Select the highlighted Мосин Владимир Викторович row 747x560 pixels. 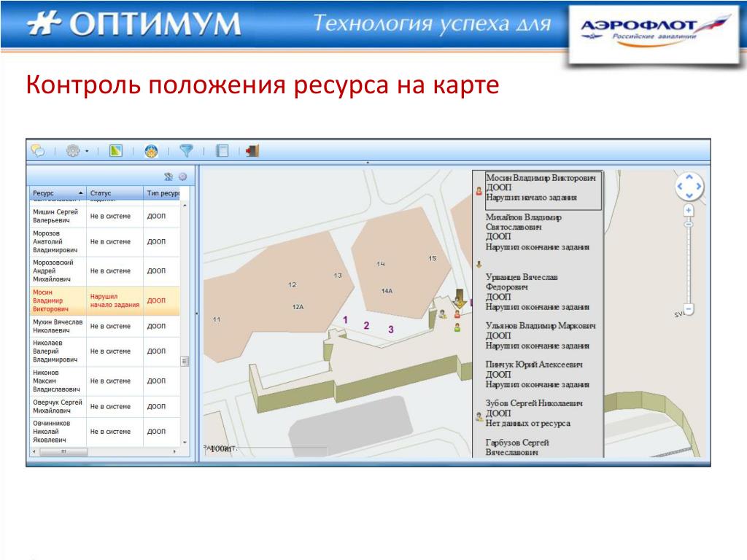(x=102, y=300)
